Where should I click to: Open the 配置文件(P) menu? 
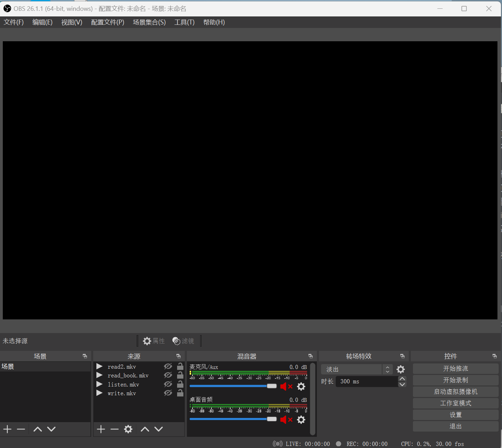tap(108, 22)
